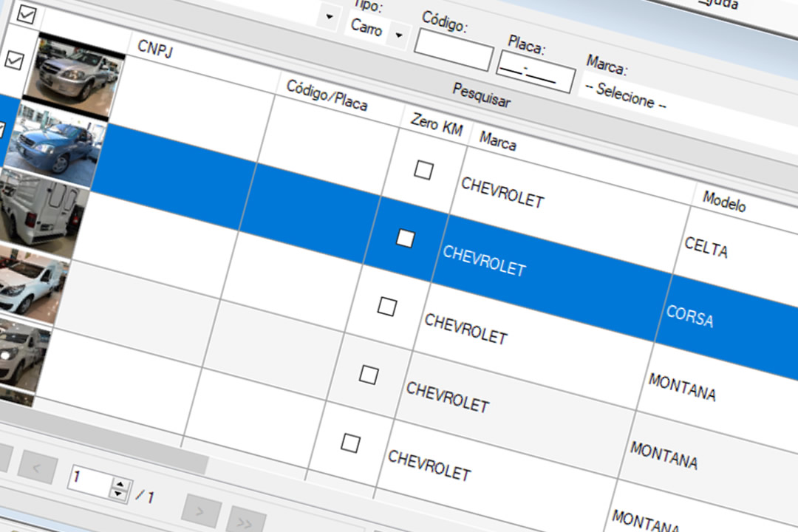Select the CHEVROLET cell in CELTA row
Image resolution: width=798 pixels, height=532 pixels.
[x=570, y=211]
